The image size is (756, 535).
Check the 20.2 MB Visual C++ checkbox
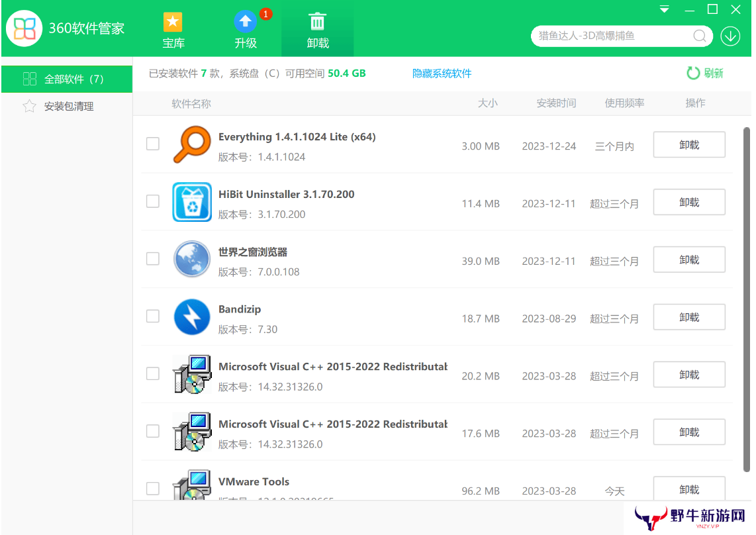click(x=153, y=373)
